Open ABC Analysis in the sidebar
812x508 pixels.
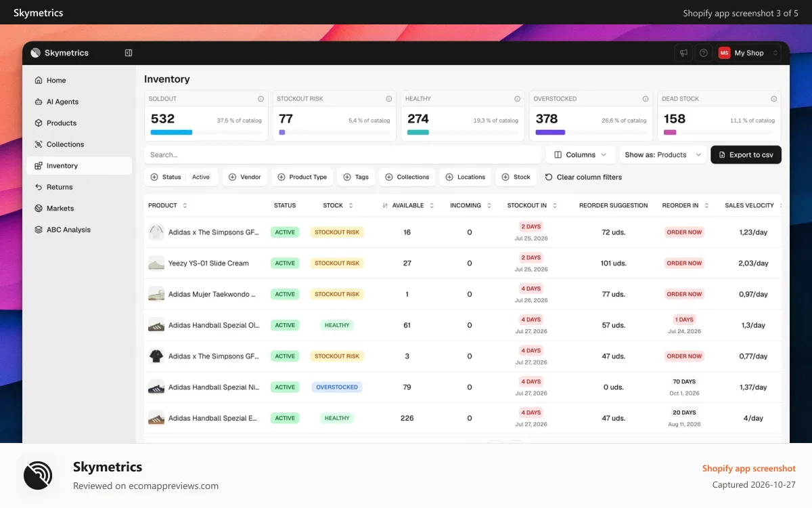[79, 230]
